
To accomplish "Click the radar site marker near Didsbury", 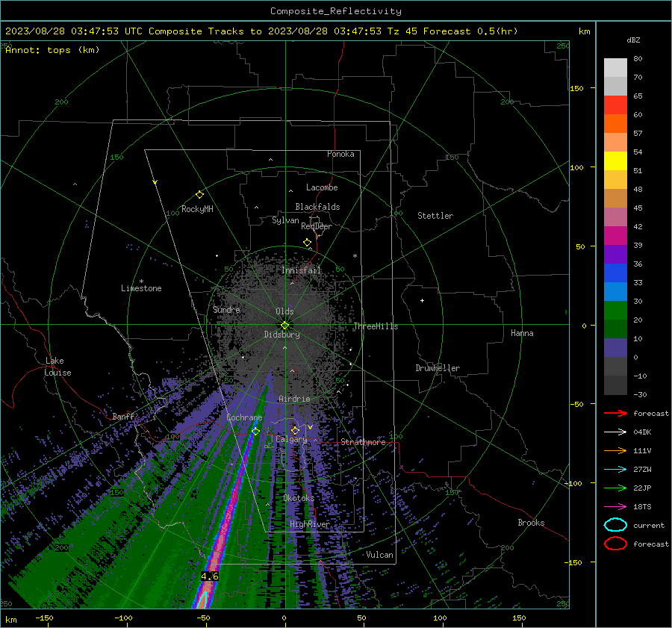I will (x=284, y=326).
